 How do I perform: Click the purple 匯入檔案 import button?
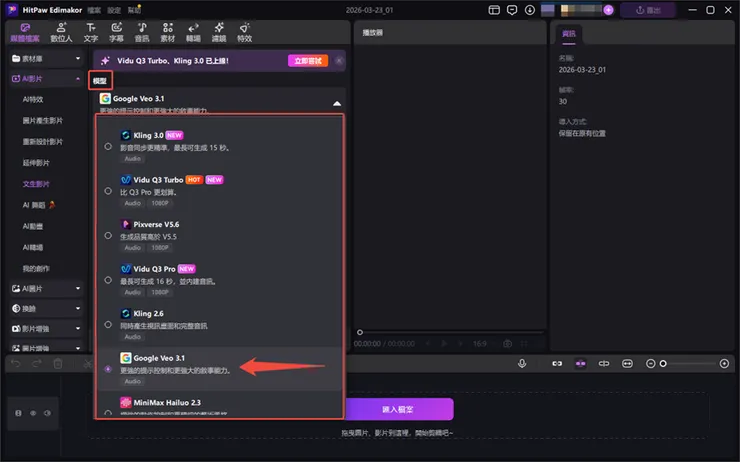point(399,409)
